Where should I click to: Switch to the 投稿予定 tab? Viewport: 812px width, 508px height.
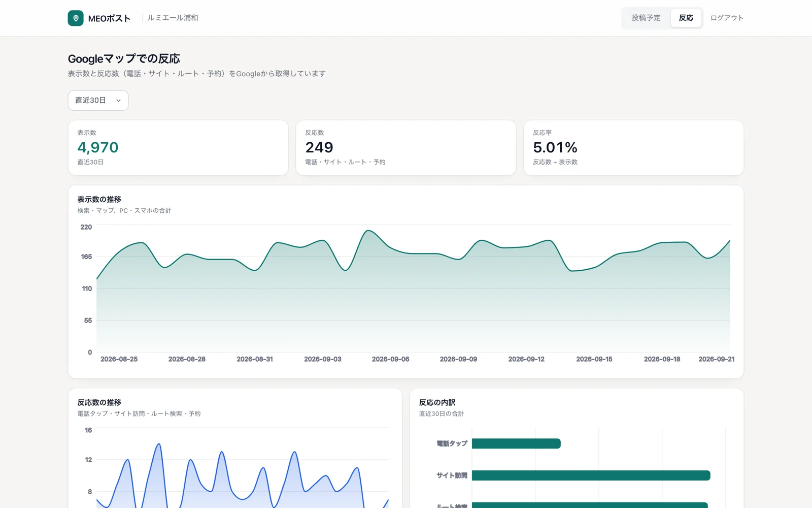coord(646,18)
